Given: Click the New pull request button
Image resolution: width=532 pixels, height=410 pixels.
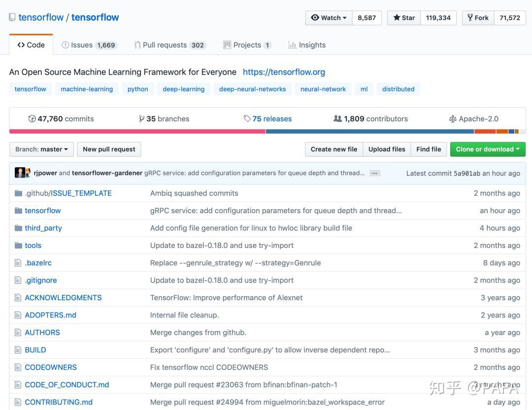Looking at the screenshot, I should [x=108, y=149].
